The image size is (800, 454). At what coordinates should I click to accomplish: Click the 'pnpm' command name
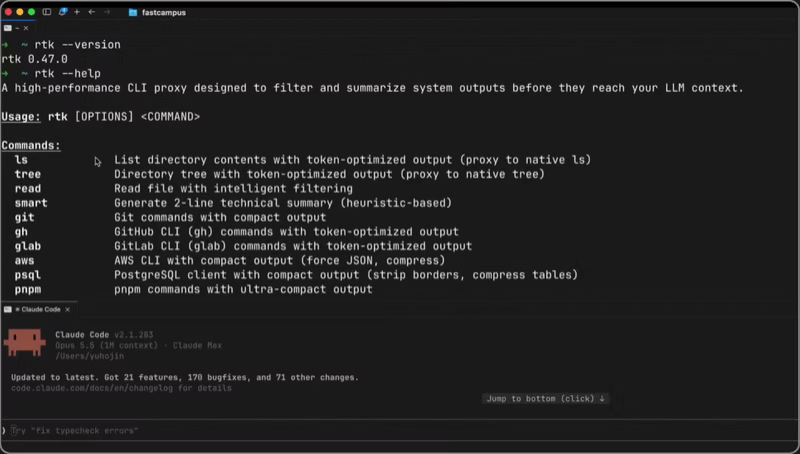pyautogui.click(x=28, y=289)
